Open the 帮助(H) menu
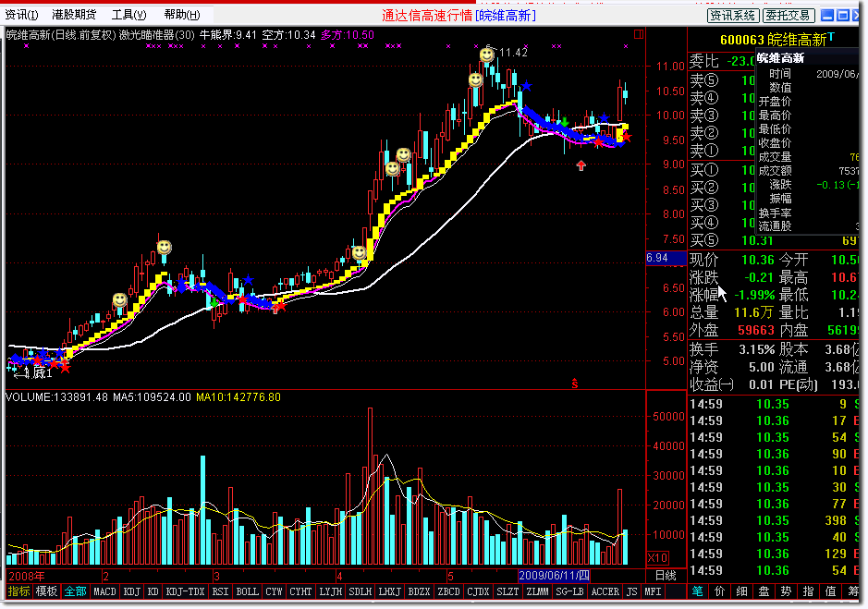The image size is (868, 609). click(x=182, y=15)
